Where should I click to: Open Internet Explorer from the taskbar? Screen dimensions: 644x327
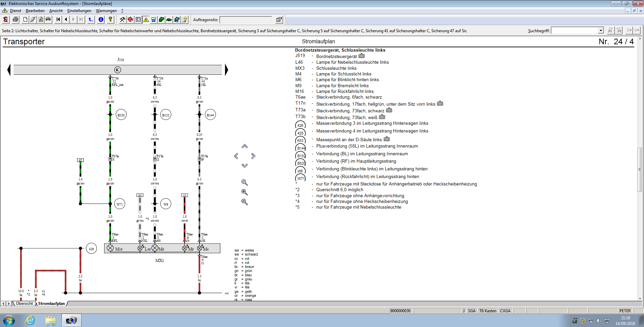[30, 320]
